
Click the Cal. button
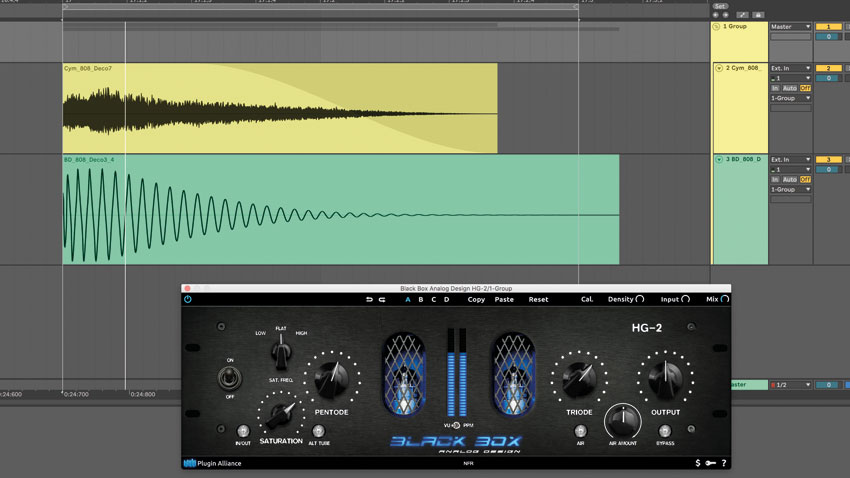(587, 299)
